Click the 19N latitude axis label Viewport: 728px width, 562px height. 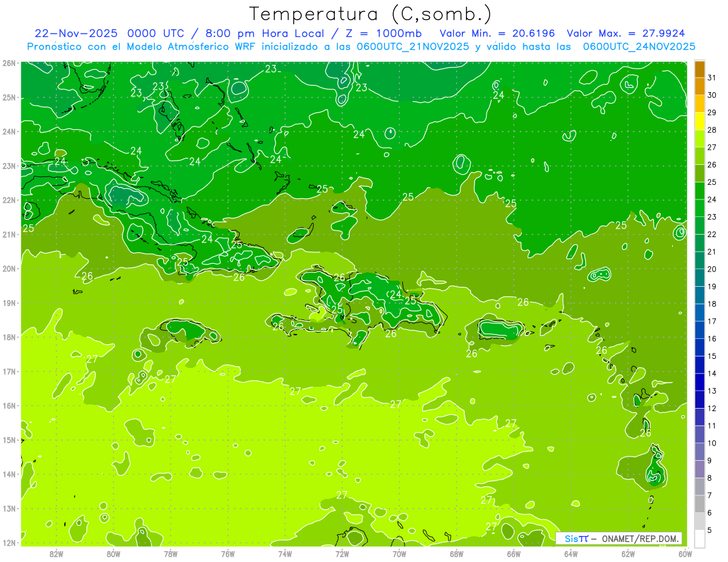point(8,303)
